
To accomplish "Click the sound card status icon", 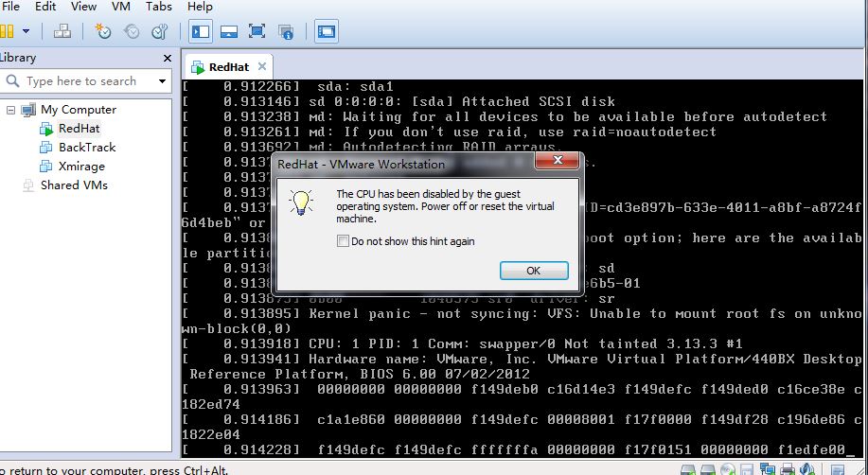I will [806, 470].
